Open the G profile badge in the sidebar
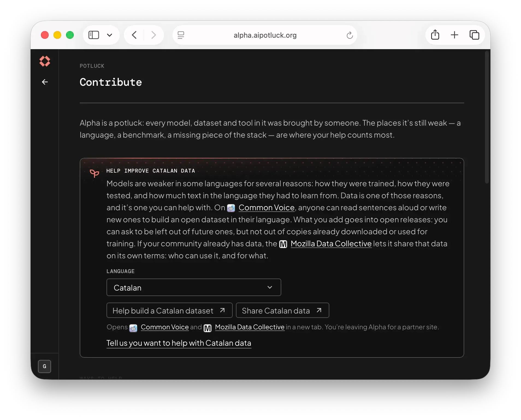521x420 pixels. [45, 366]
